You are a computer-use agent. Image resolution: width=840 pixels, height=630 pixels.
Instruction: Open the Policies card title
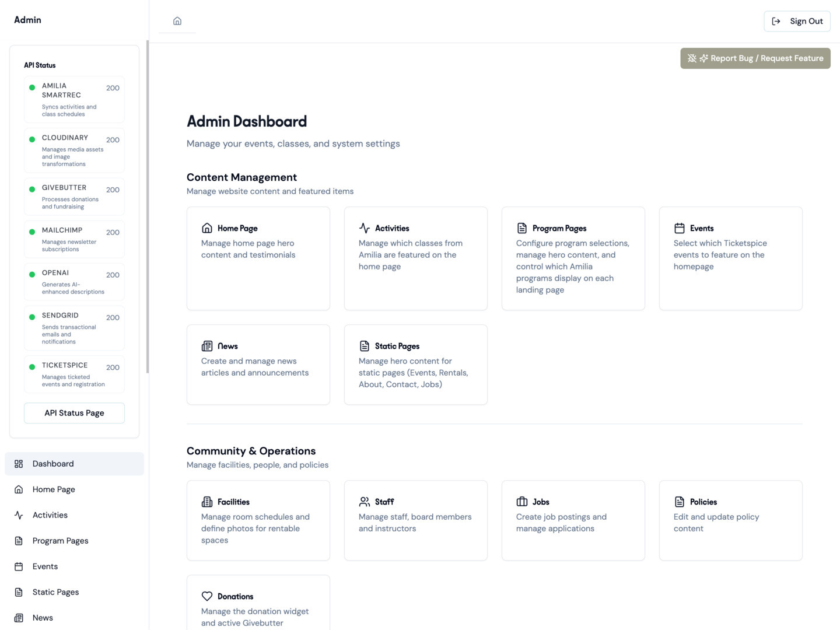pos(703,502)
